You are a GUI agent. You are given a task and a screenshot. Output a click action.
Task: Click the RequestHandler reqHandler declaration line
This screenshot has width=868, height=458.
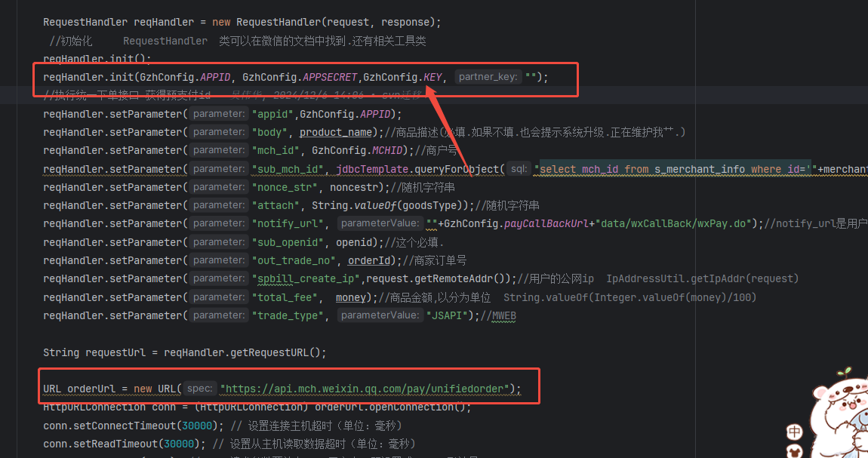click(242, 22)
